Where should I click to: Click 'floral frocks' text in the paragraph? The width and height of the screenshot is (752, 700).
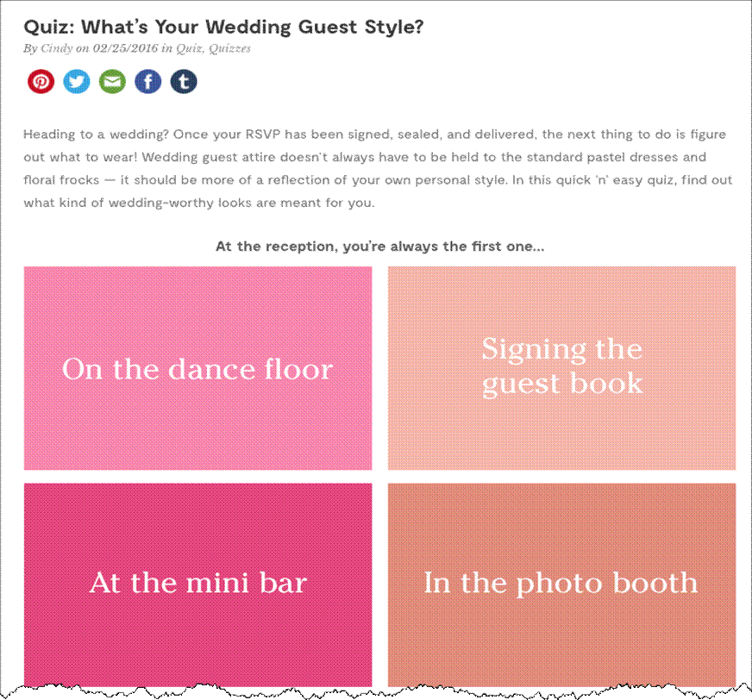tap(61, 180)
